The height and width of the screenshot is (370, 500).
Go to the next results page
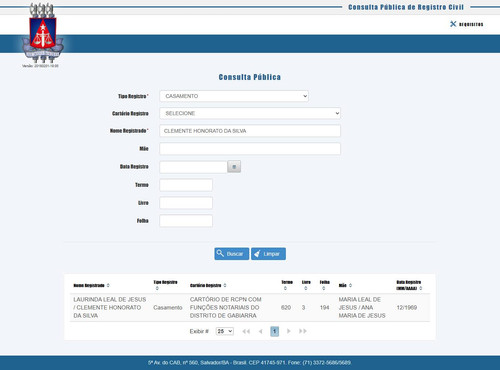pyautogui.click(x=289, y=331)
